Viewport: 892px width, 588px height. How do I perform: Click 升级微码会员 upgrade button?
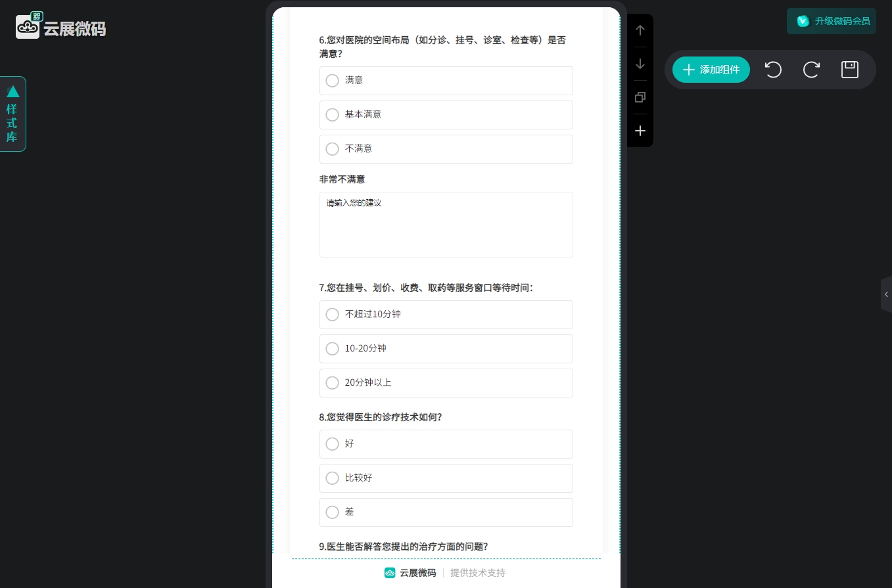coord(832,21)
